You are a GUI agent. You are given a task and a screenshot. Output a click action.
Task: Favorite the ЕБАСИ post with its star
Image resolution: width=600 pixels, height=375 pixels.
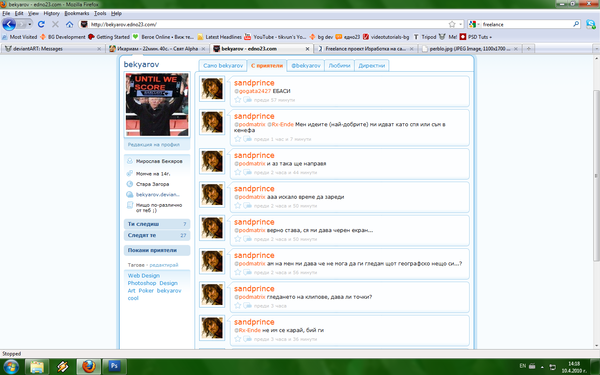pyautogui.click(x=238, y=100)
